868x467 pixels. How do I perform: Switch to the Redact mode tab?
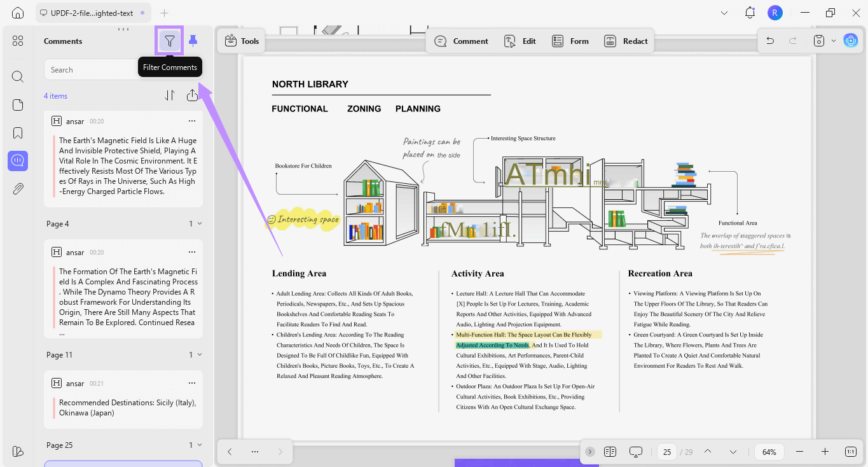(x=626, y=41)
